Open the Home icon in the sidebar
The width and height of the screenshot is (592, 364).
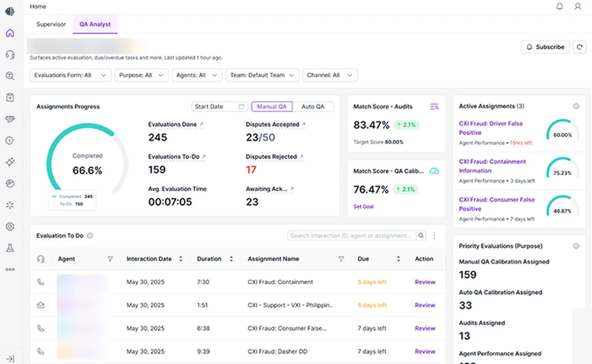pyautogui.click(x=10, y=33)
